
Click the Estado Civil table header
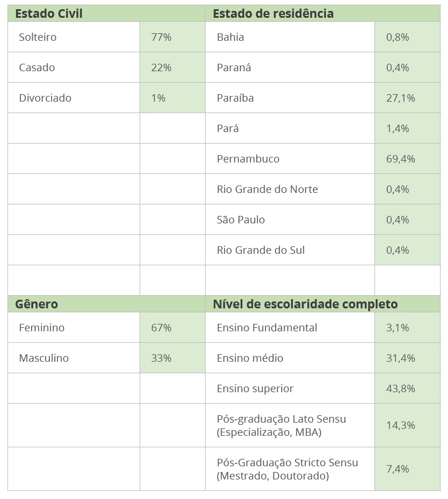(49, 14)
